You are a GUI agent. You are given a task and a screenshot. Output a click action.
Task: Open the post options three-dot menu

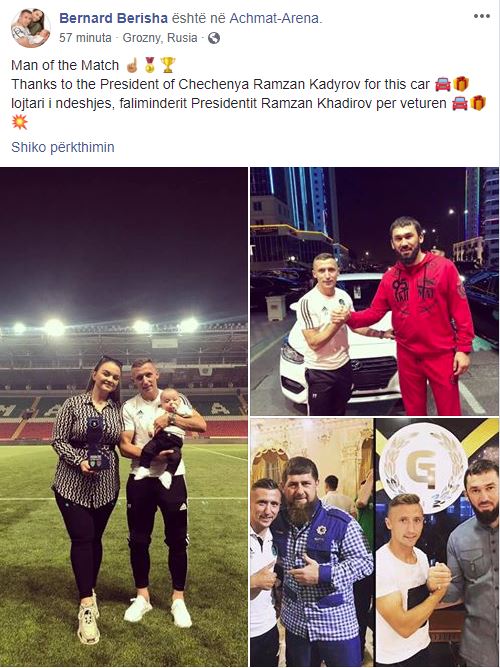point(482,16)
